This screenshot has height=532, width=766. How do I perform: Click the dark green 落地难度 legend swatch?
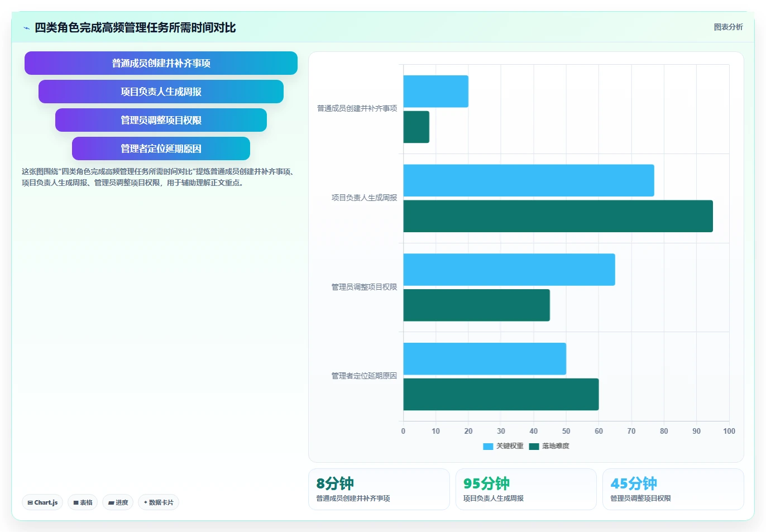click(x=534, y=446)
